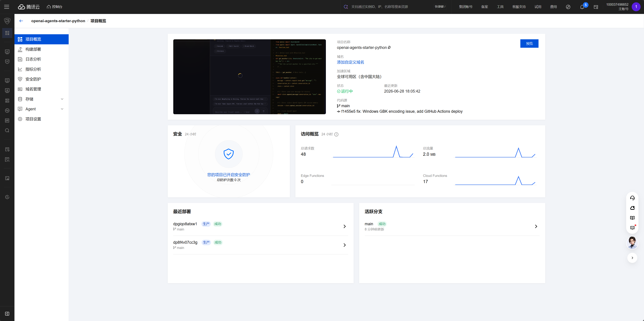Click 您的项目已开启安全防护 link
Viewport: 644px width, 321px height.
pos(228,175)
